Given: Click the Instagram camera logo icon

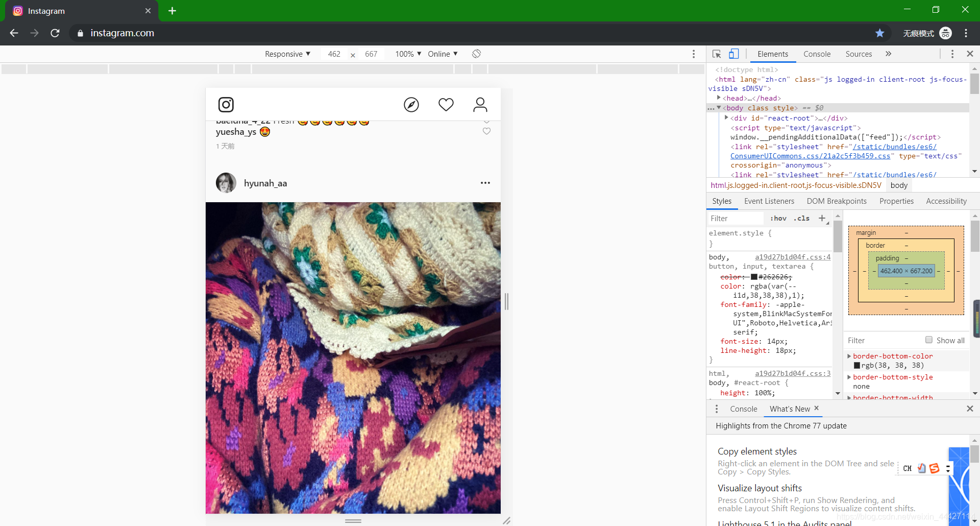Looking at the screenshot, I should [x=226, y=105].
